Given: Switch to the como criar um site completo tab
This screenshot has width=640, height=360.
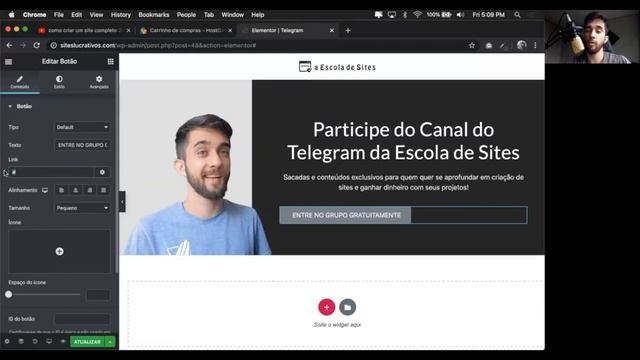Looking at the screenshot, I should coord(84,30).
